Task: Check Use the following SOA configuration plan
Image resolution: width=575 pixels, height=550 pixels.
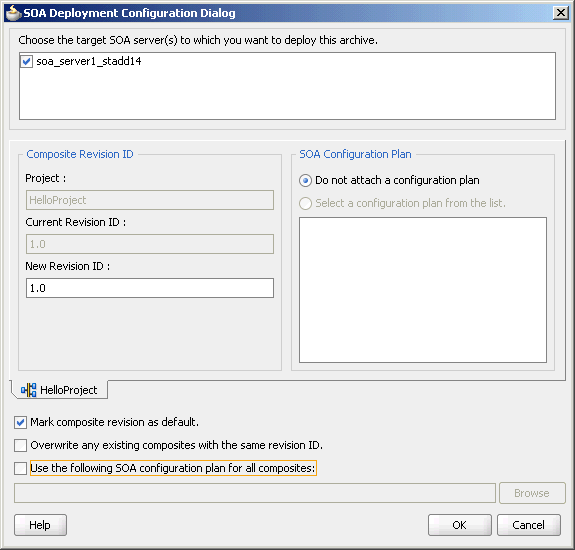Action: (21, 468)
